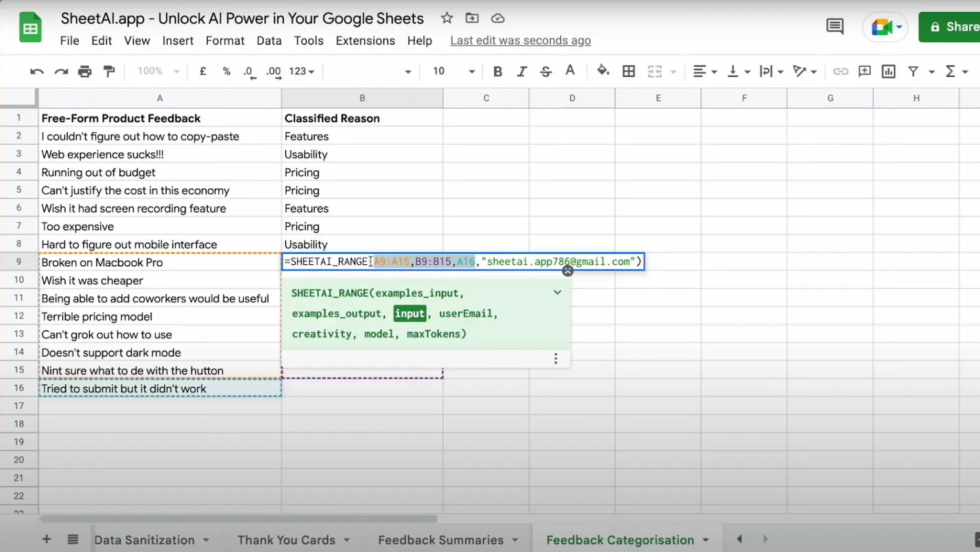Image resolution: width=980 pixels, height=552 pixels.
Task: Open Google Meet call button
Action: 886,28
